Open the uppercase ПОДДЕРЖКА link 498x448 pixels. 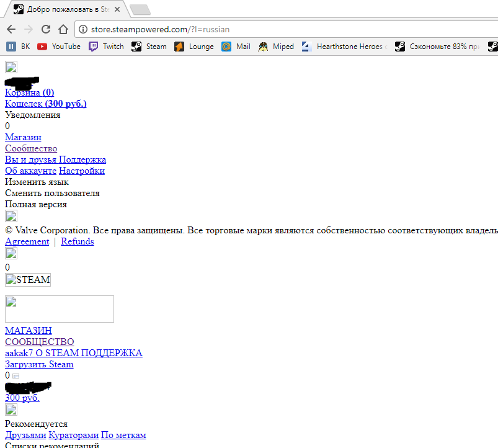tap(112, 353)
